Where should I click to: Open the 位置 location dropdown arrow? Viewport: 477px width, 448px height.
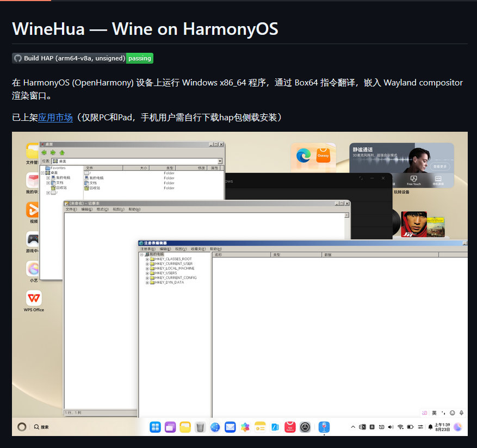[x=220, y=161]
